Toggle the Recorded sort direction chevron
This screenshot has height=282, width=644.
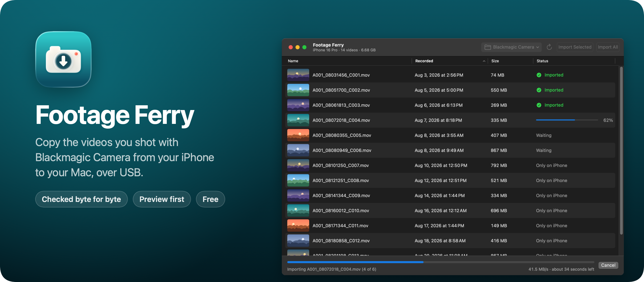tap(484, 61)
